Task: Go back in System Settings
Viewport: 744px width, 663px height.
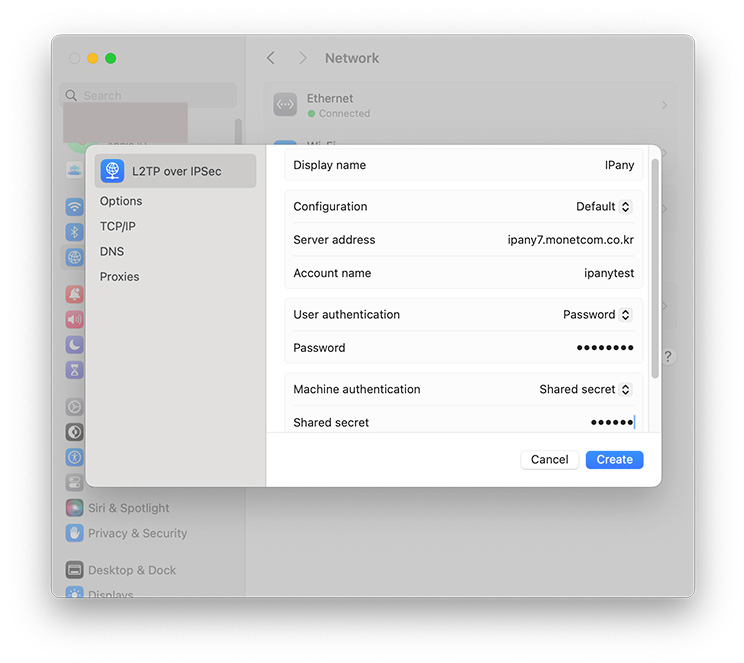Action: 270,58
